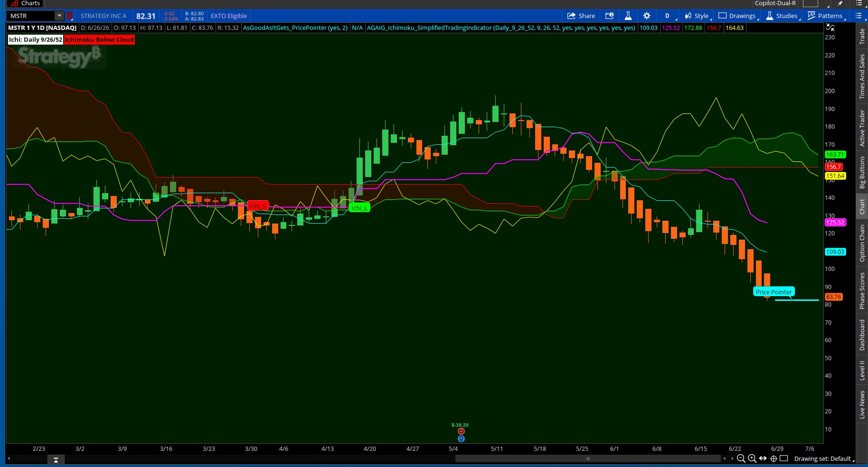Click the far-left scroll arrow at bottom

(x=9, y=458)
